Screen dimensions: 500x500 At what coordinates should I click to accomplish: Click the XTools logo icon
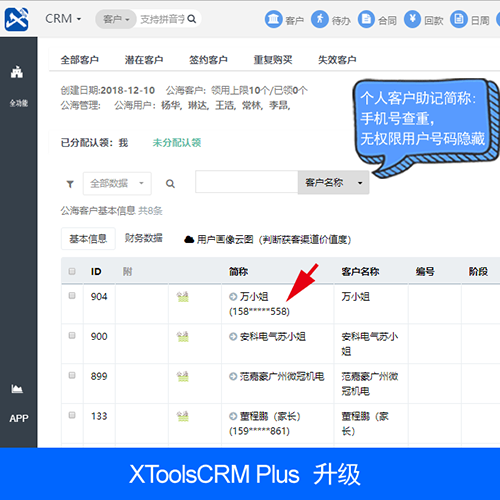[16, 19]
